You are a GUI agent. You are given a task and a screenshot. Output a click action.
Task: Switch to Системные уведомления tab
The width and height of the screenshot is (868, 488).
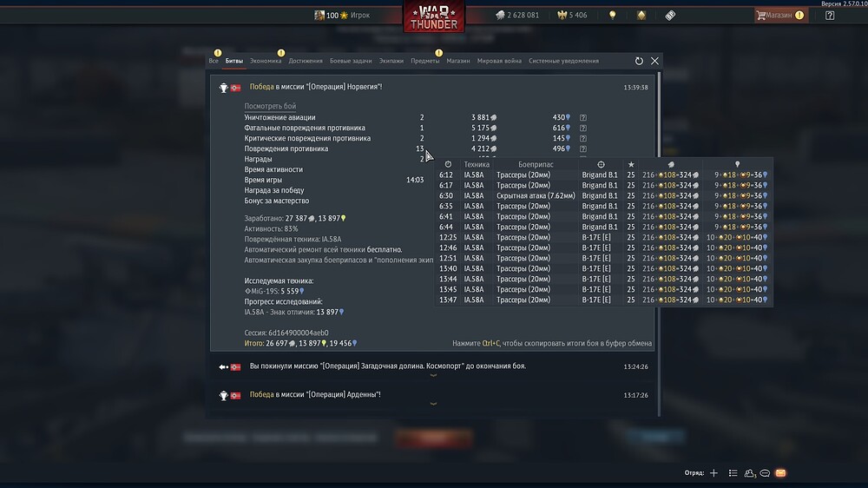[x=563, y=61]
